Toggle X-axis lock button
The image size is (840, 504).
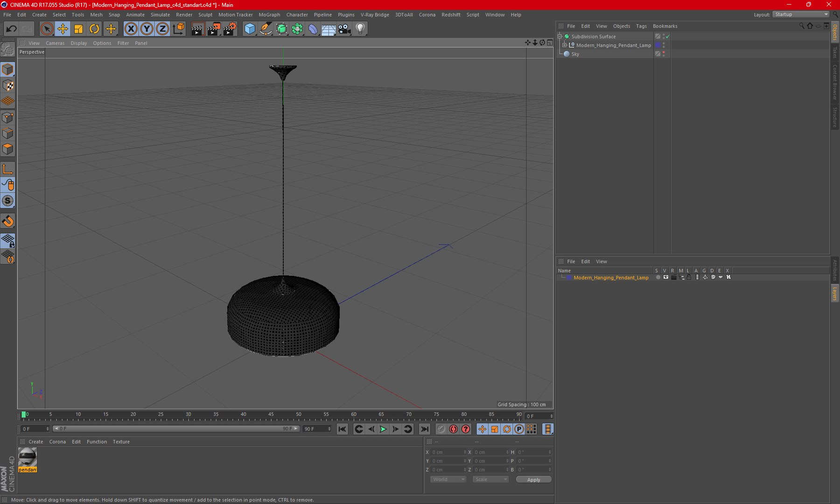(131, 29)
